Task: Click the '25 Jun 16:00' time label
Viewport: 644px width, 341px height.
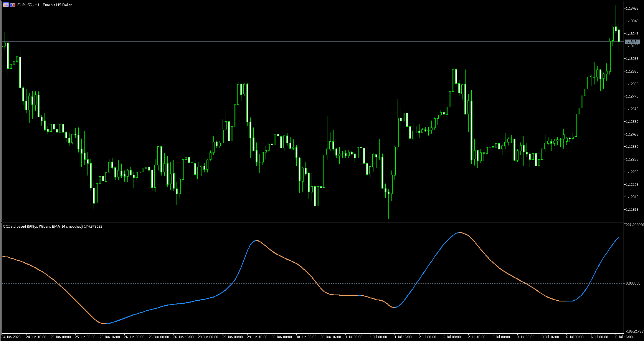Action: coord(110,337)
